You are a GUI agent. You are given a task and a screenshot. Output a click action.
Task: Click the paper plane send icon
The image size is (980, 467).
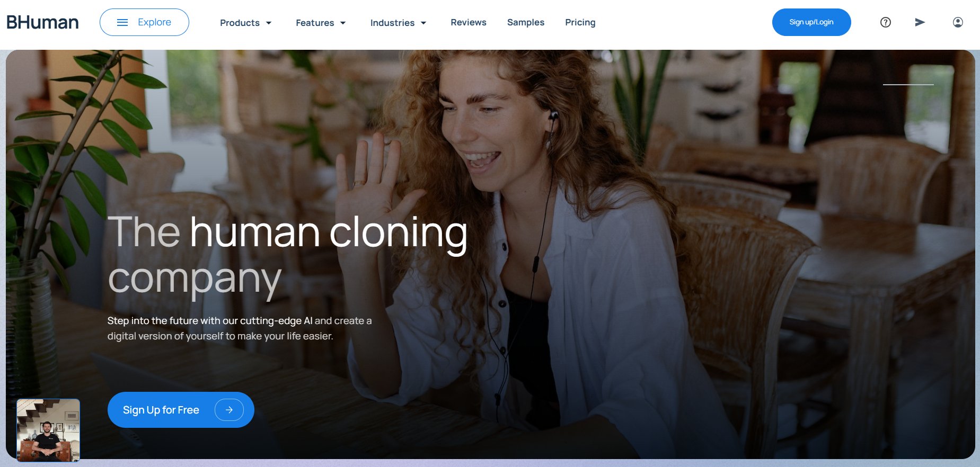pyautogui.click(x=920, y=22)
